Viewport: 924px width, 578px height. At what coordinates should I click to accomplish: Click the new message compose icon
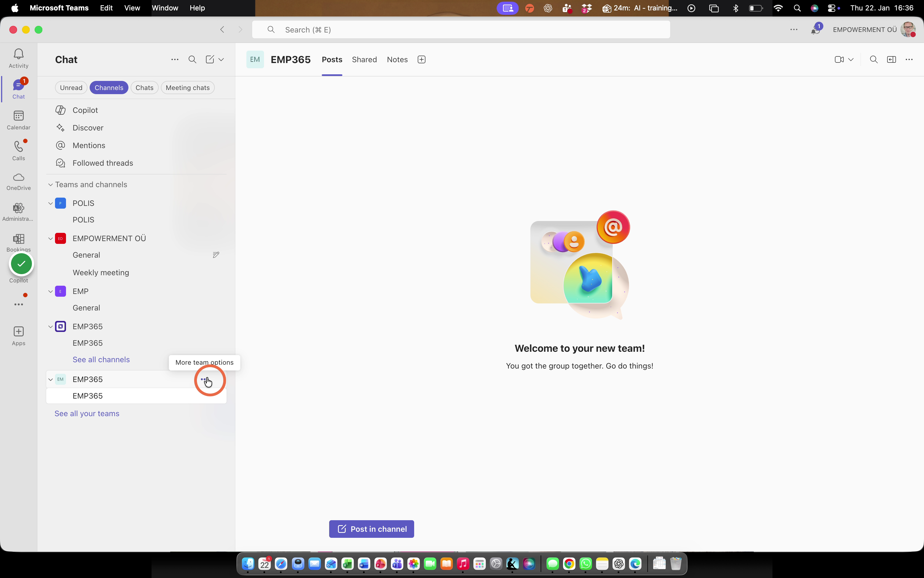[x=210, y=59]
